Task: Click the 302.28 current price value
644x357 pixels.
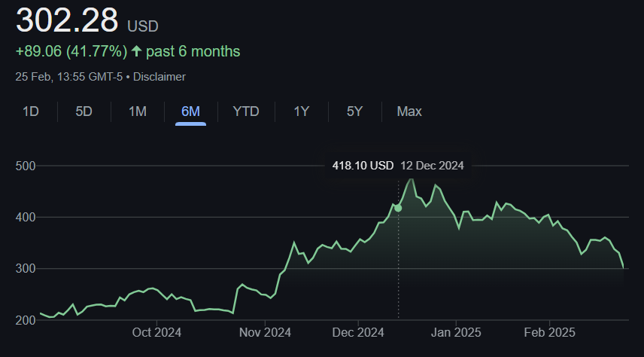Action: [67, 20]
